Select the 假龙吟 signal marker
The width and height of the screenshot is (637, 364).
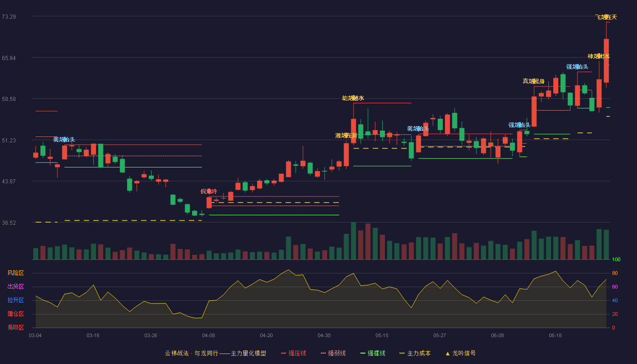[x=209, y=192]
